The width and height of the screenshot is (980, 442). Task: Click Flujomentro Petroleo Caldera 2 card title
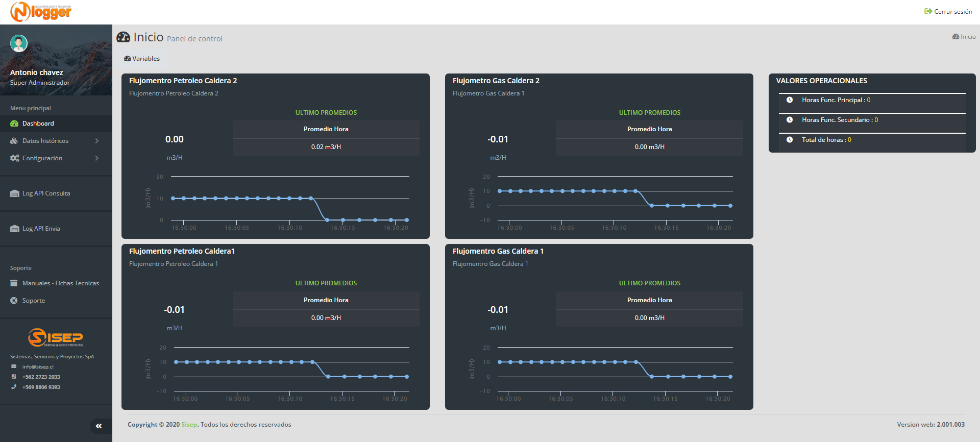[183, 81]
